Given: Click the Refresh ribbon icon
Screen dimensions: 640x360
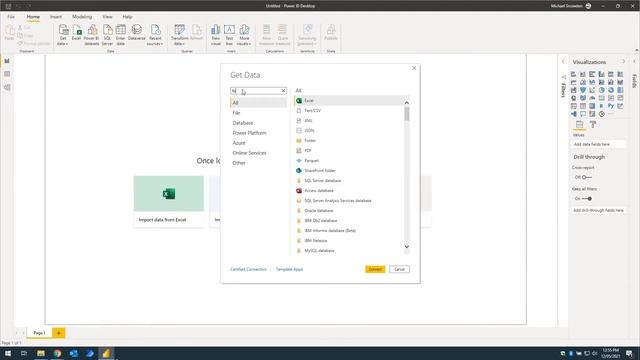Looking at the screenshot, I should pyautogui.click(x=196, y=33).
